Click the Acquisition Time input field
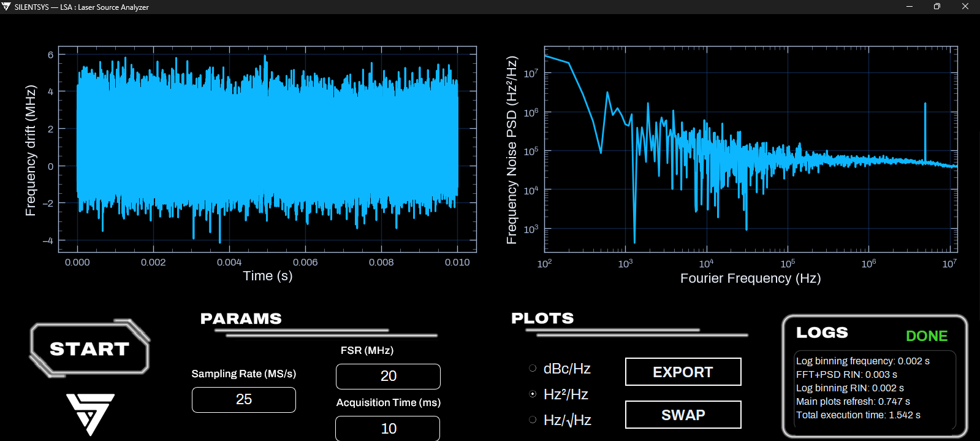980x441 pixels. (x=388, y=428)
